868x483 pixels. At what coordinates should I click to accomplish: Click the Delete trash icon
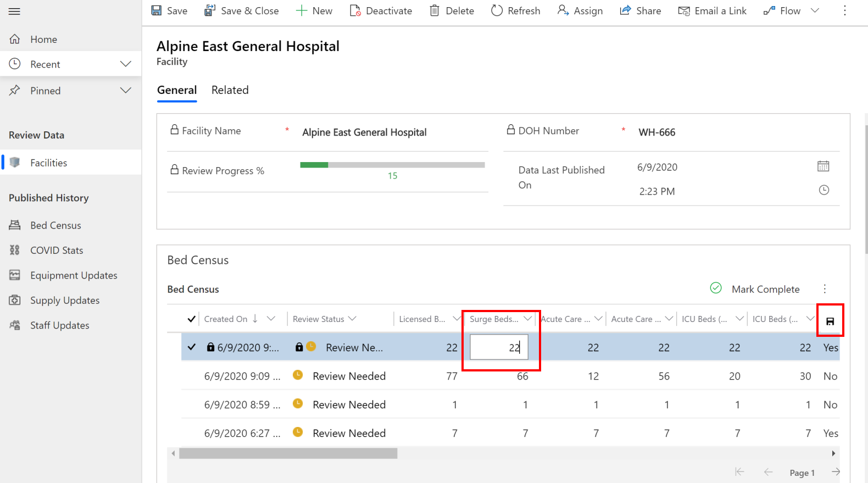pyautogui.click(x=435, y=10)
